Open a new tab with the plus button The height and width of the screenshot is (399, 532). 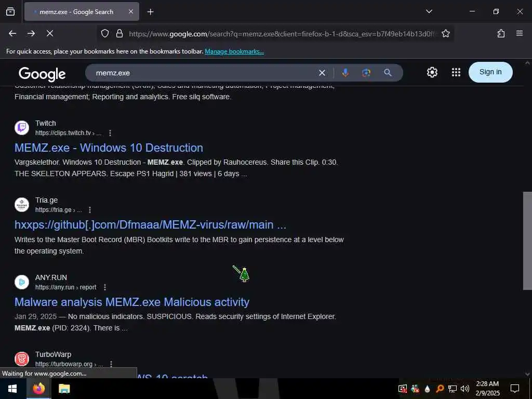[x=150, y=12]
